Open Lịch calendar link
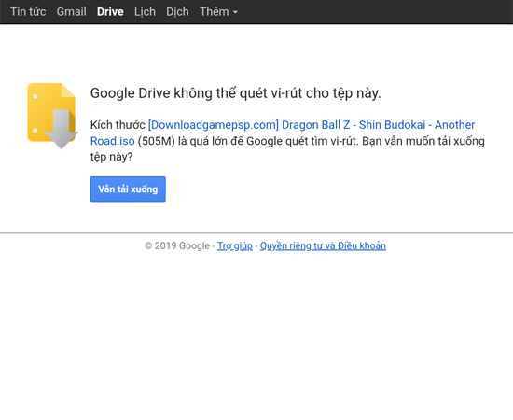This screenshot has width=513, height=420. click(145, 12)
